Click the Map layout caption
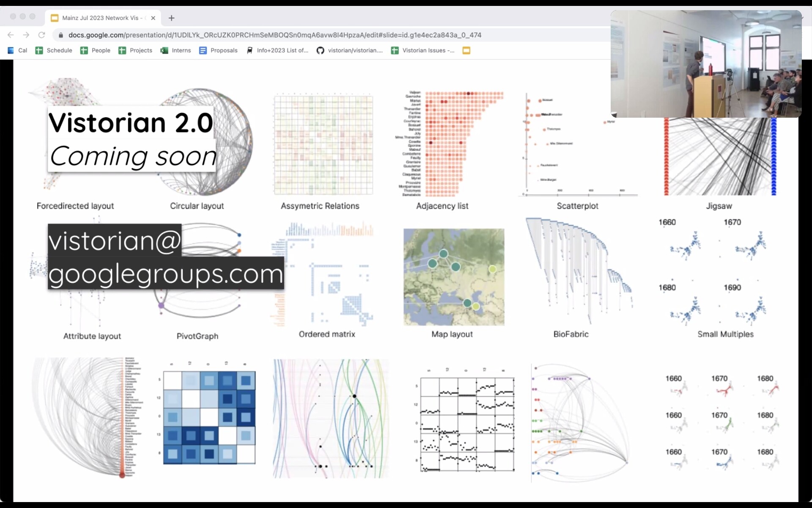Image resolution: width=812 pixels, height=508 pixels. click(452, 334)
